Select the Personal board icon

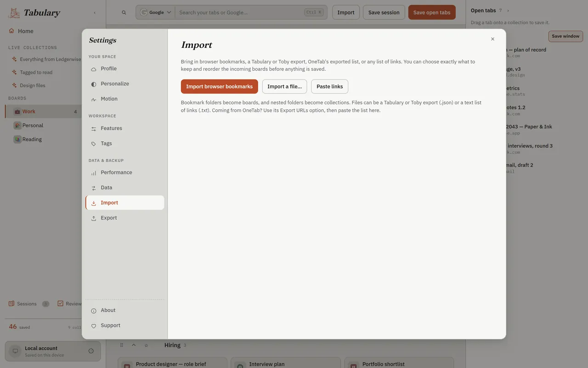point(17,125)
